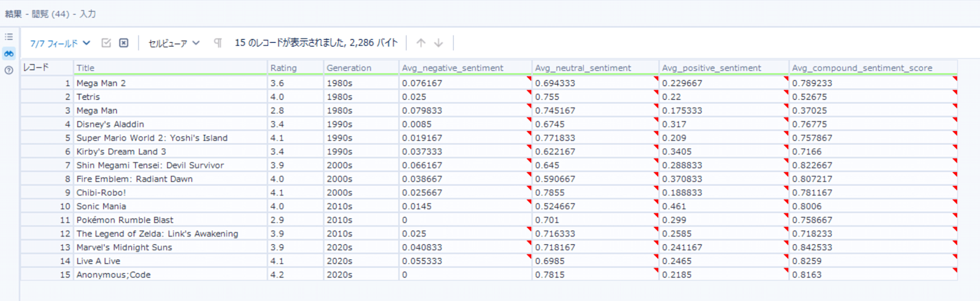This screenshot has width=980, height=301.
Task: Select the 'Tetris' title cell
Action: (171, 97)
